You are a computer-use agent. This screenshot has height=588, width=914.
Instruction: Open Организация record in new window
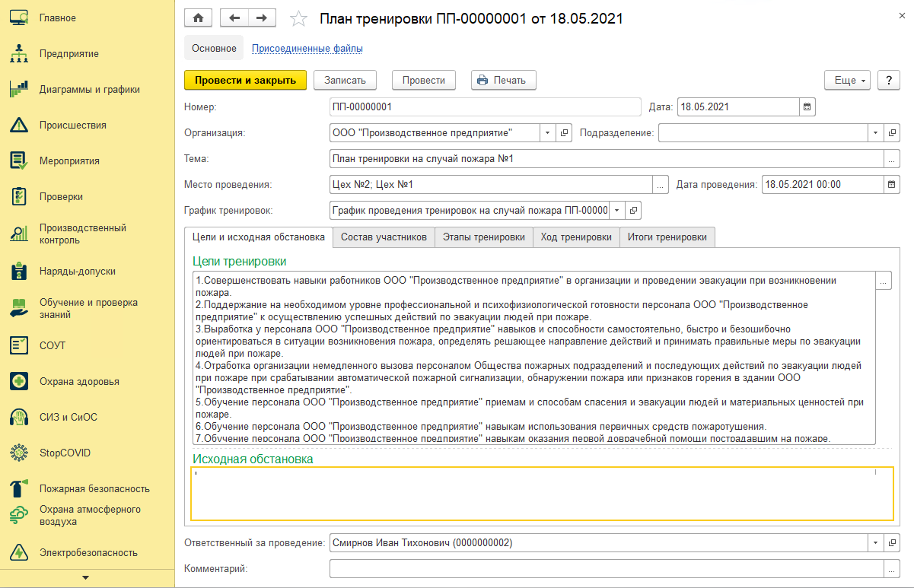pos(564,132)
